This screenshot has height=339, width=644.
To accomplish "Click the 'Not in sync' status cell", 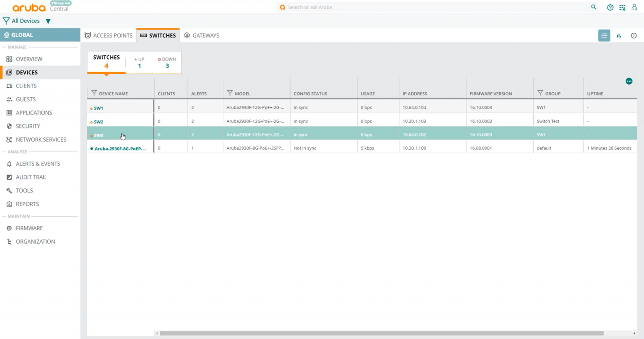I will pos(305,148).
